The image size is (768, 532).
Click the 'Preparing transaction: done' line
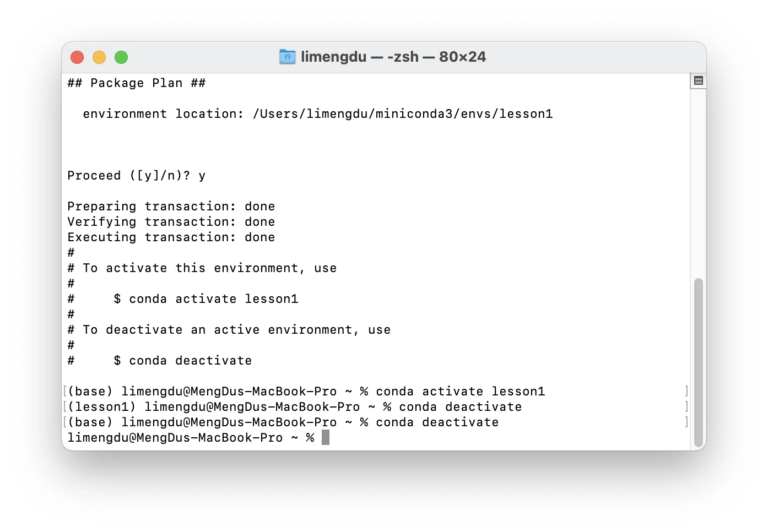point(171,207)
